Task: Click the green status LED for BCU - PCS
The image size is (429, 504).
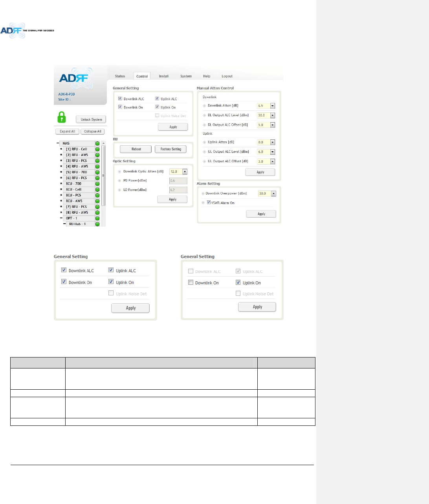Action: [97, 195]
